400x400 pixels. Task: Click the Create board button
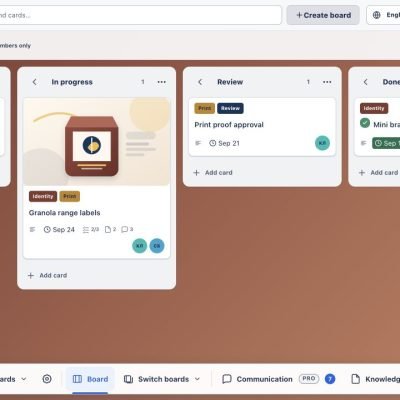click(x=323, y=15)
